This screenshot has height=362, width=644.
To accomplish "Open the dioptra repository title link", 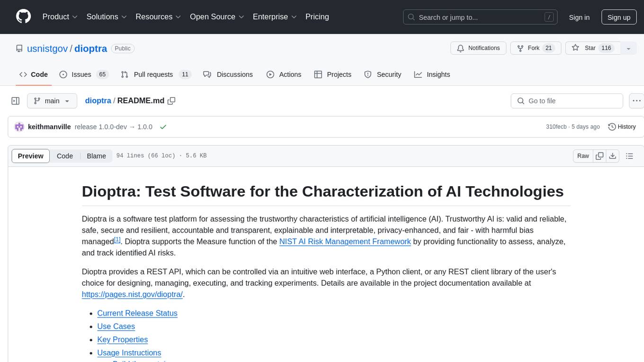I will tap(91, 48).
